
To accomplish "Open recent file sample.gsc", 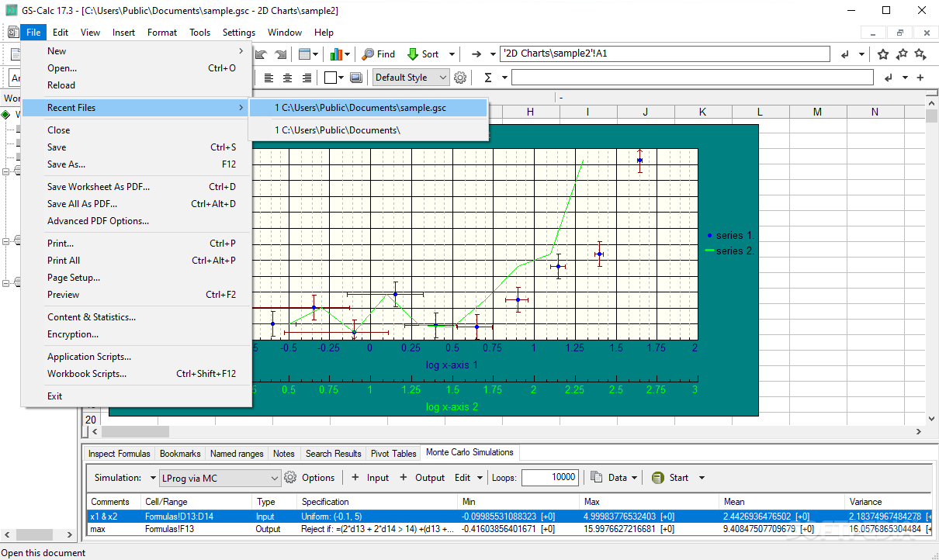I will (368, 107).
